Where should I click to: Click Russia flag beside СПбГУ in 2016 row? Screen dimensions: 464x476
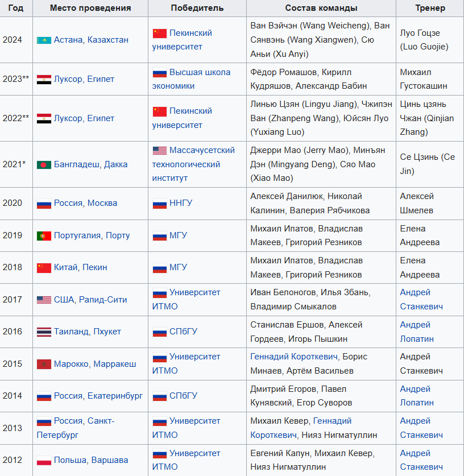[160, 332]
